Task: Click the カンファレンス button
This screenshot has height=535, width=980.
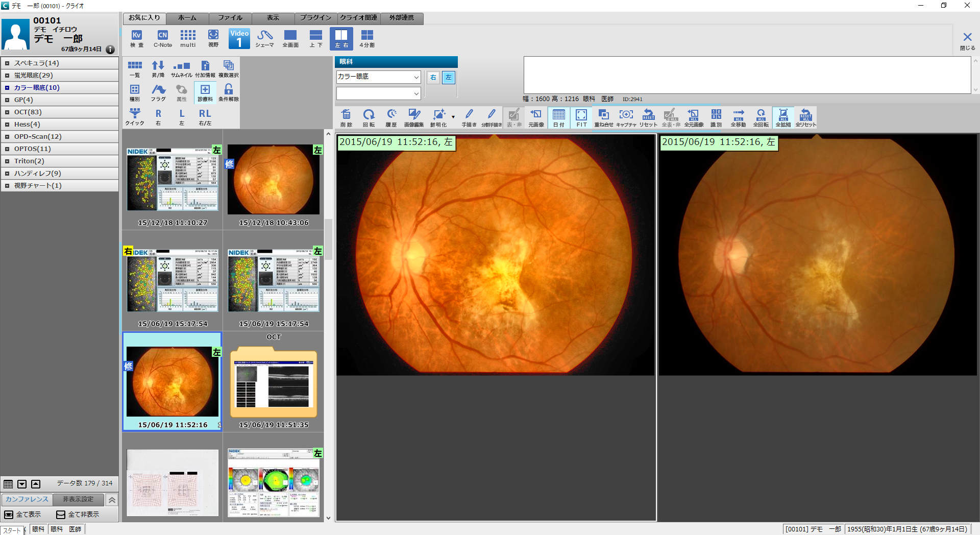Action: point(27,499)
